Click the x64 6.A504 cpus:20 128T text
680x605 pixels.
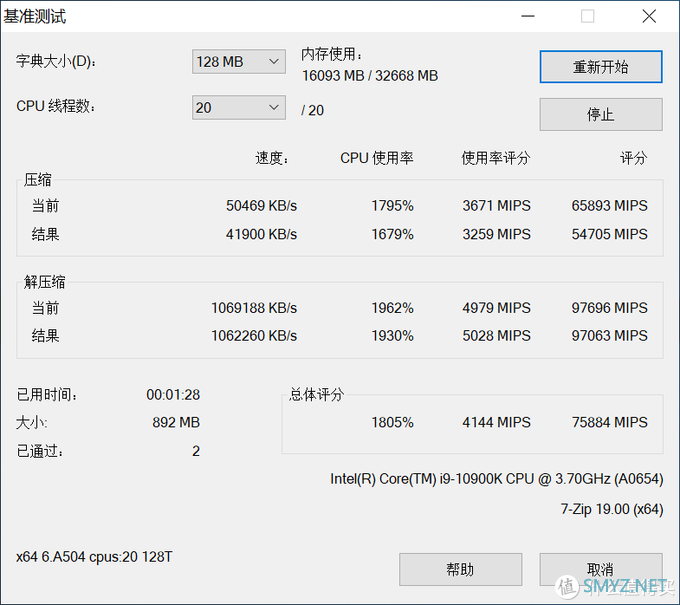coord(94,557)
